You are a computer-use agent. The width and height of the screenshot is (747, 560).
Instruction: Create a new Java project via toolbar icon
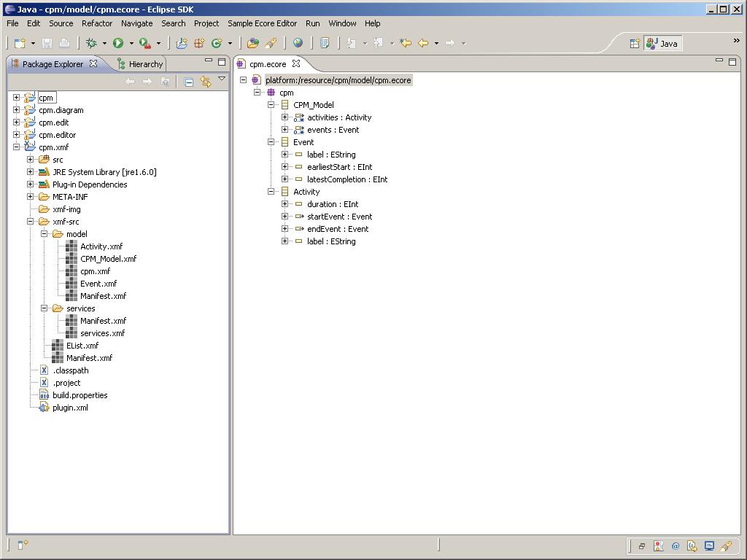click(x=182, y=43)
